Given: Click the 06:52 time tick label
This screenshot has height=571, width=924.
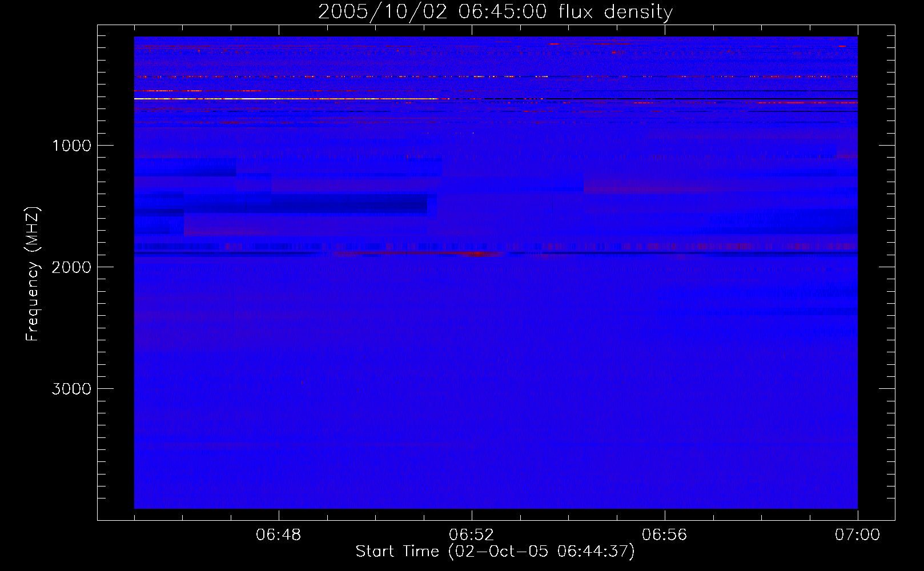Looking at the screenshot, I should click(x=472, y=535).
